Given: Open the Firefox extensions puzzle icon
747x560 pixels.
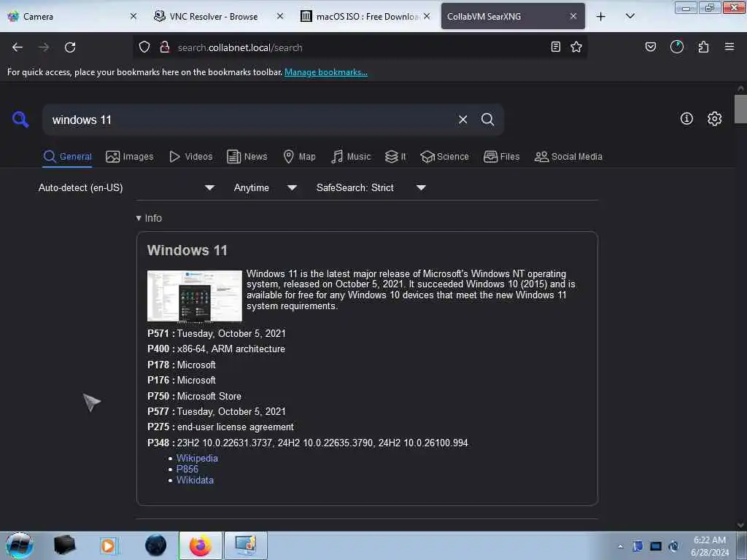Looking at the screenshot, I should click(703, 47).
